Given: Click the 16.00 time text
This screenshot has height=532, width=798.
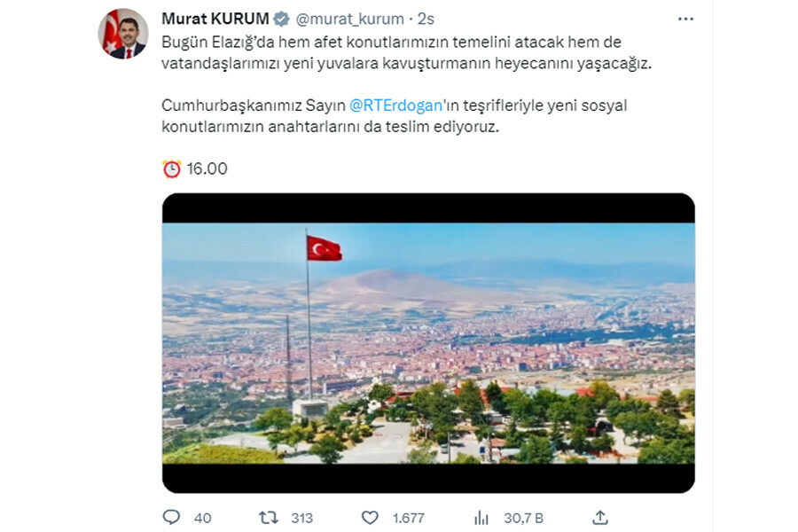Looking at the screenshot, I should (207, 169).
